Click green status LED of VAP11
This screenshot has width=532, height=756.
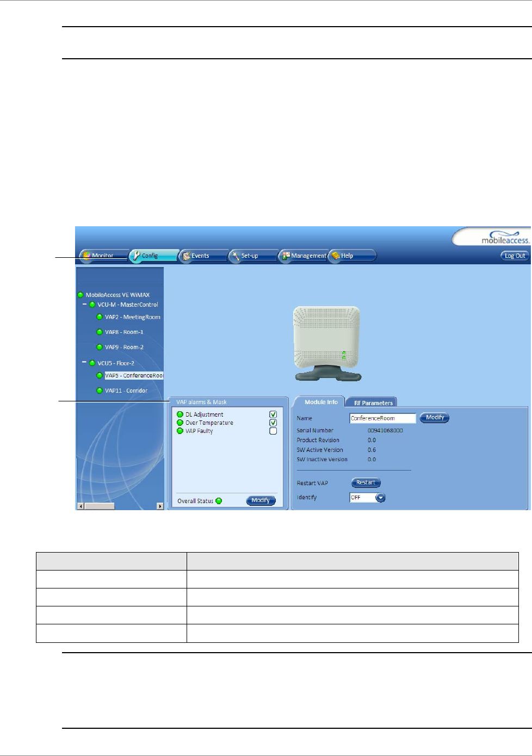click(100, 391)
